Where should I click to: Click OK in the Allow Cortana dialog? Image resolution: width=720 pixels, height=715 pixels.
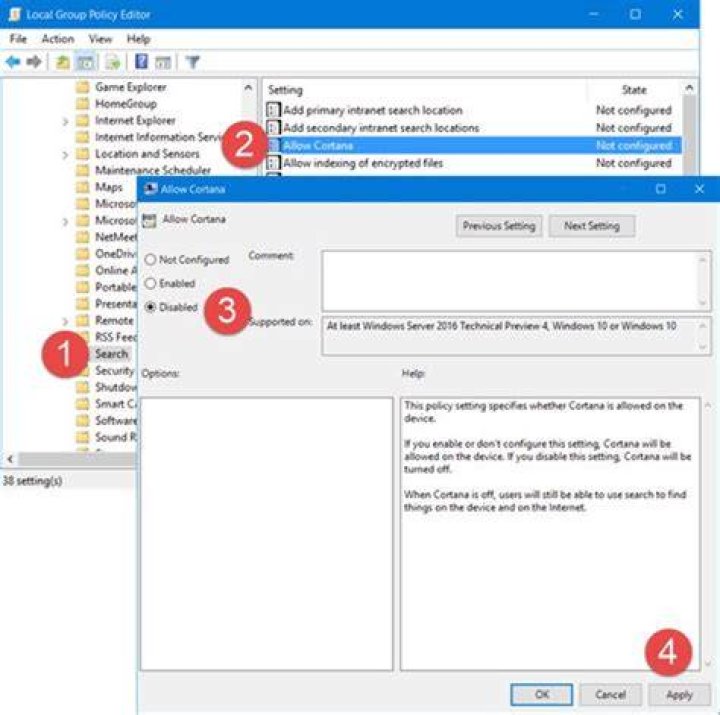tap(542, 694)
